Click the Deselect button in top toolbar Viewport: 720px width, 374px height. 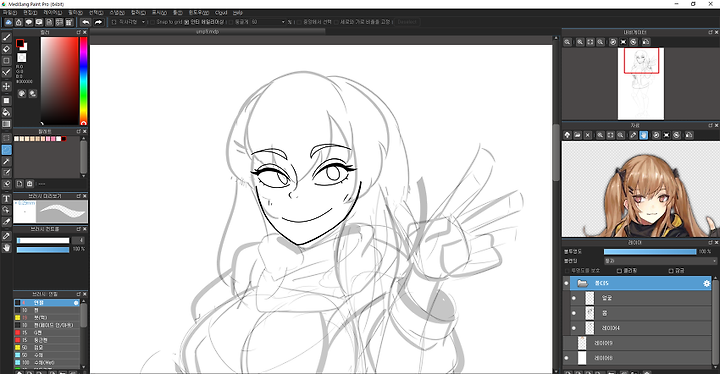[x=407, y=22]
